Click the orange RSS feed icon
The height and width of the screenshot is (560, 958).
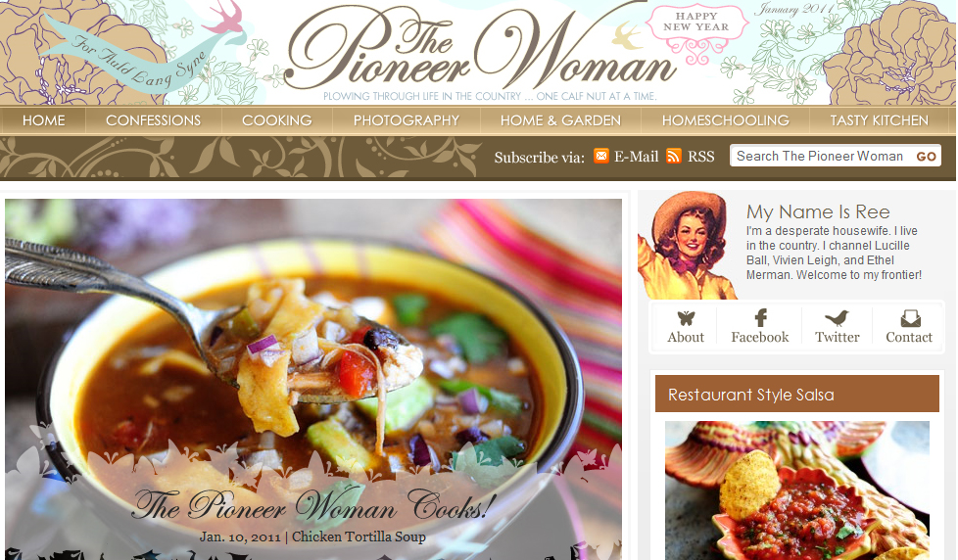click(x=673, y=157)
